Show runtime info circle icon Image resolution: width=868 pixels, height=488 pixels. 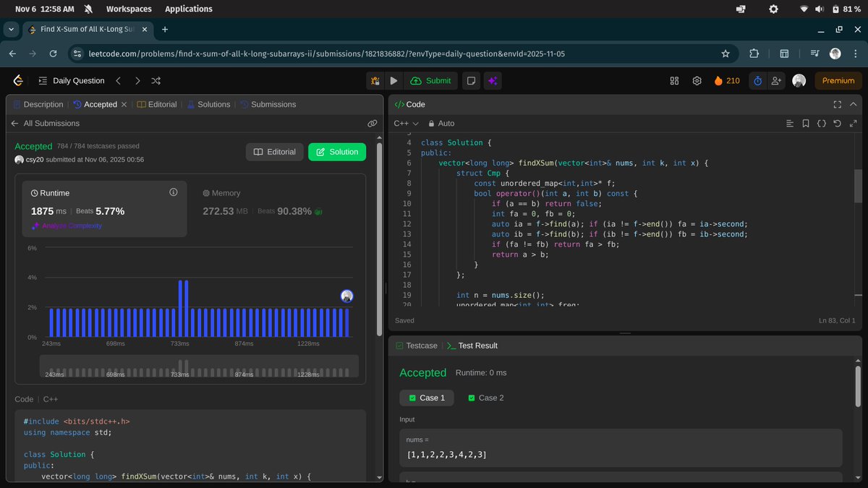[173, 192]
